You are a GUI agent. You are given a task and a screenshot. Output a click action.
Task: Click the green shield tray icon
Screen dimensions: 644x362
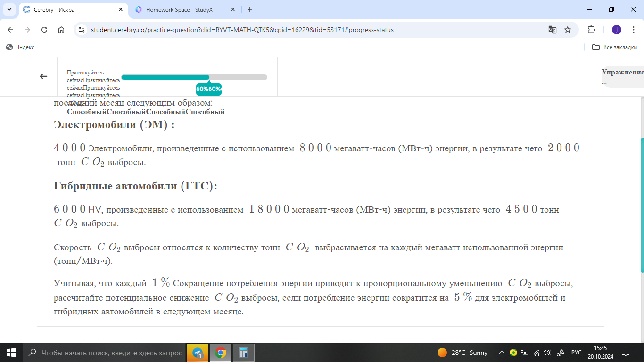pos(513,353)
